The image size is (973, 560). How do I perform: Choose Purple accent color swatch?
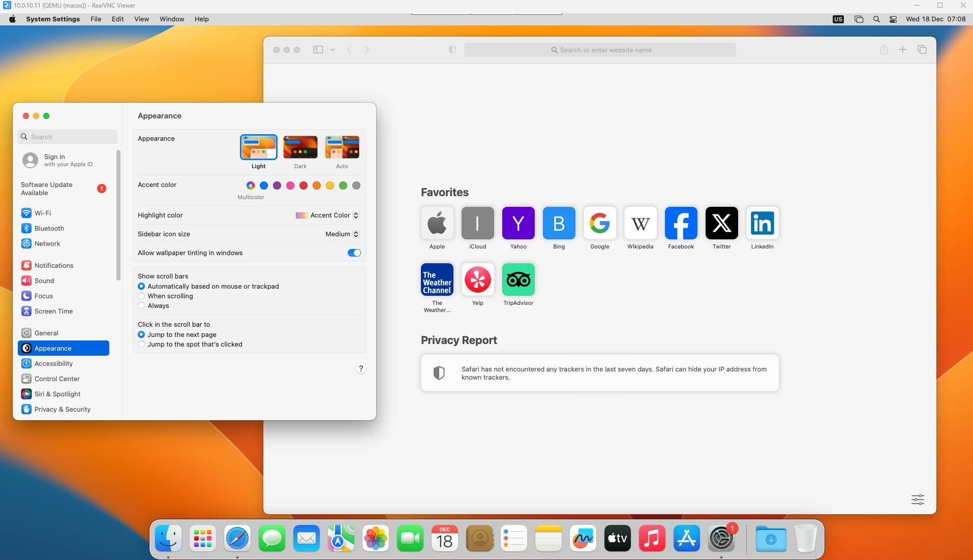click(x=277, y=185)
